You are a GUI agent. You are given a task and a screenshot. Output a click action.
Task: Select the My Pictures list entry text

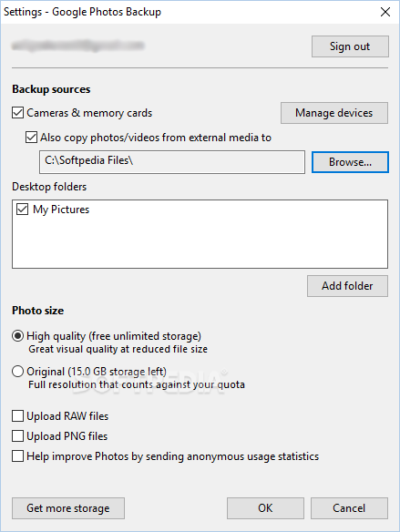[61, 210]
